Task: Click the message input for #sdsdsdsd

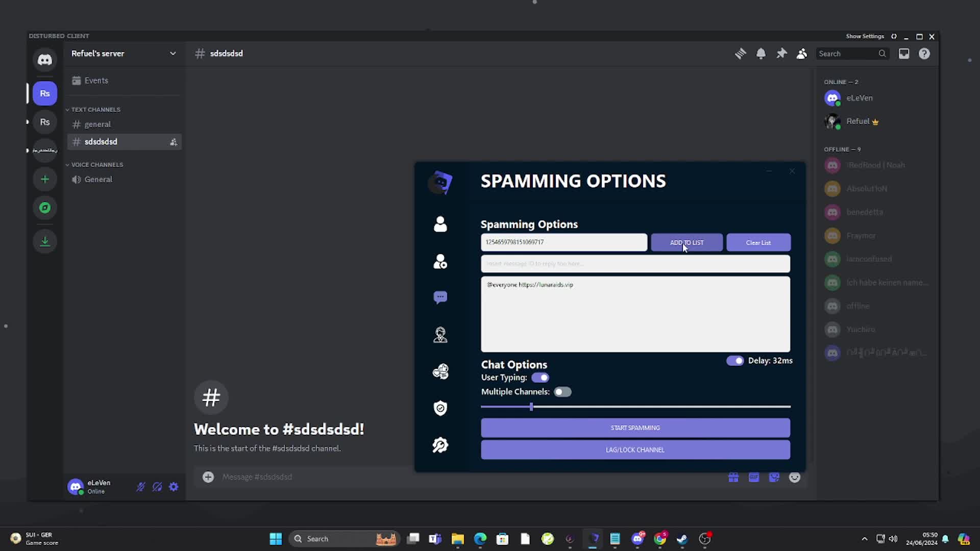Action: [357, 477]
